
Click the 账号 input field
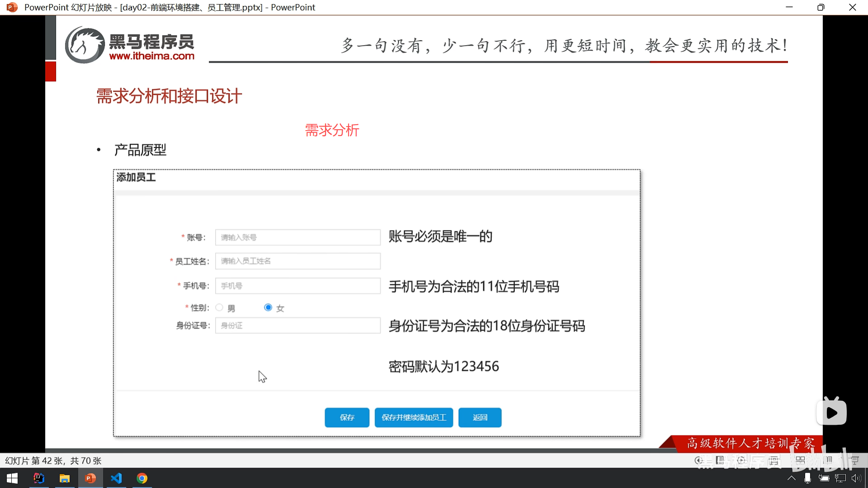297,237
